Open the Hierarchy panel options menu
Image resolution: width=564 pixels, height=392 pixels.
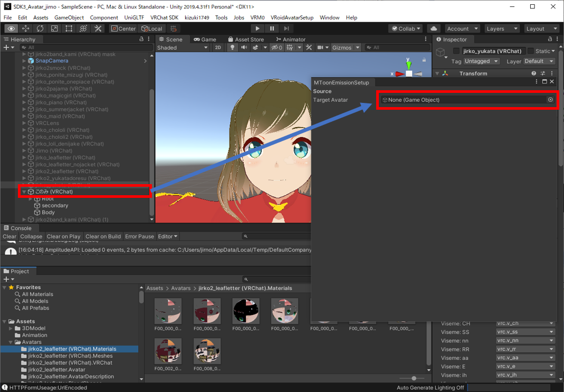149,39
